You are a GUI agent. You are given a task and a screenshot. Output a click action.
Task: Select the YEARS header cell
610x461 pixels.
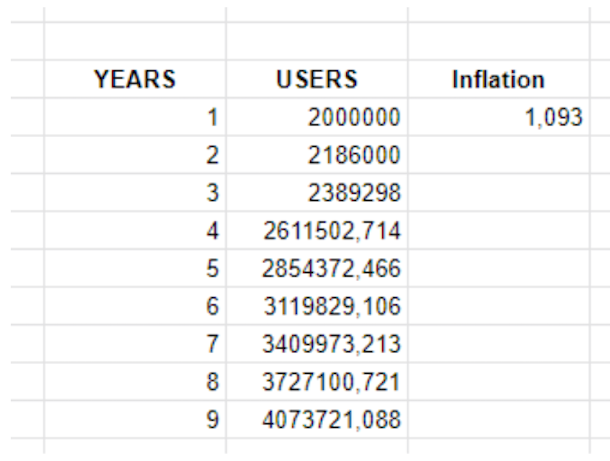[135, 79]
